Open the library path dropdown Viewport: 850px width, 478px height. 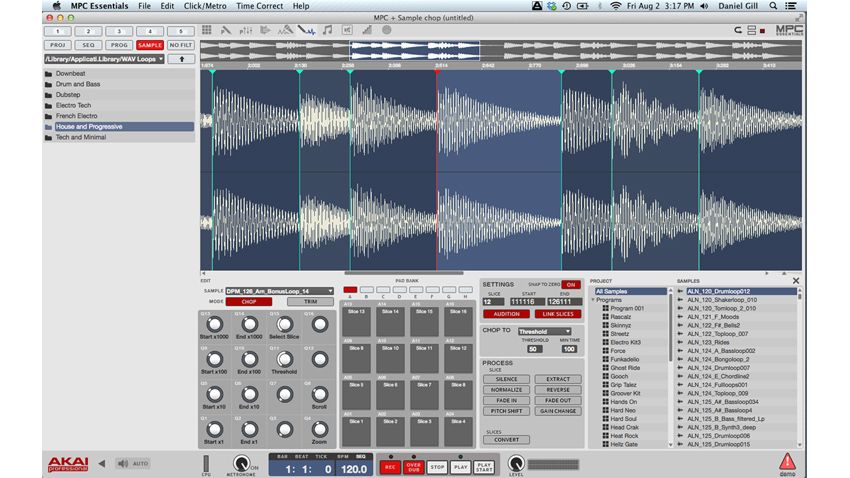coord(105,59)
